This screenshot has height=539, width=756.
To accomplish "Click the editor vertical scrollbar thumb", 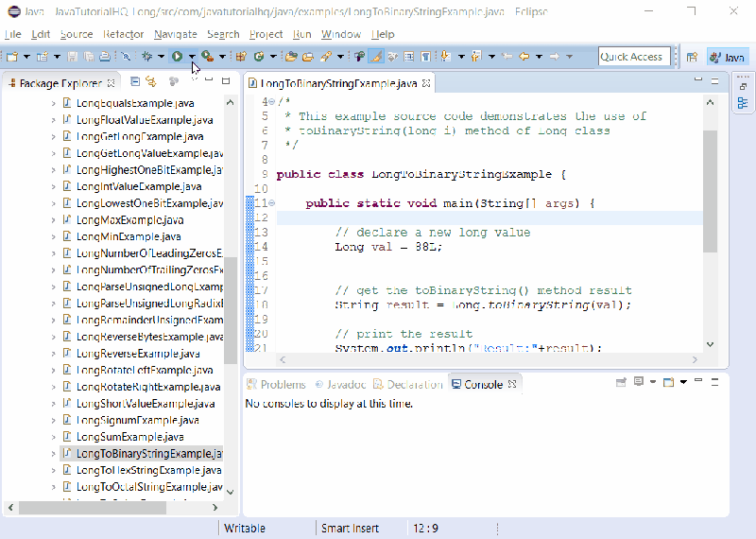I will coord(710,191).
